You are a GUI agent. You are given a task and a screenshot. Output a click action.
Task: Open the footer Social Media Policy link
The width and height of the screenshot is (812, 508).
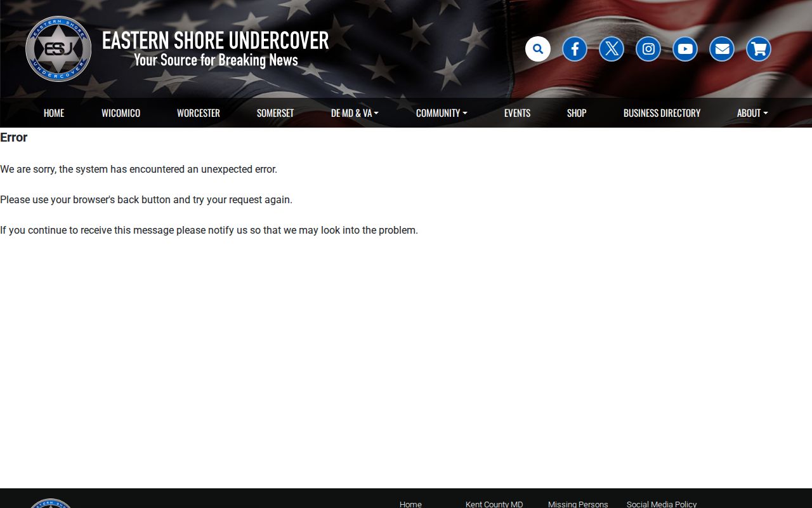pyautogui.click(x=662, y=504)
